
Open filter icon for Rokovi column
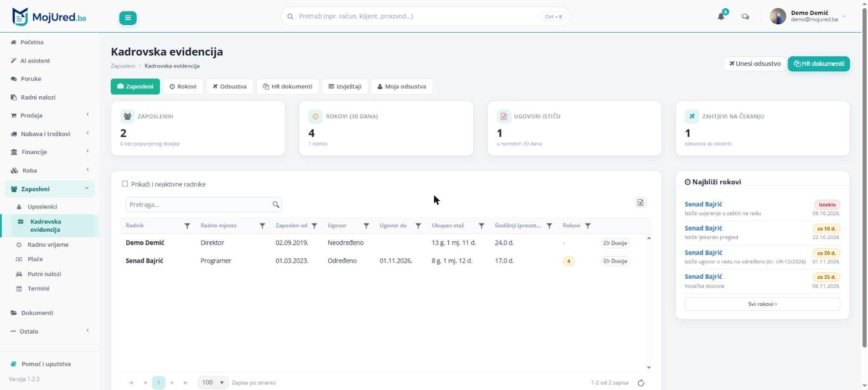[x=588, y=226]
